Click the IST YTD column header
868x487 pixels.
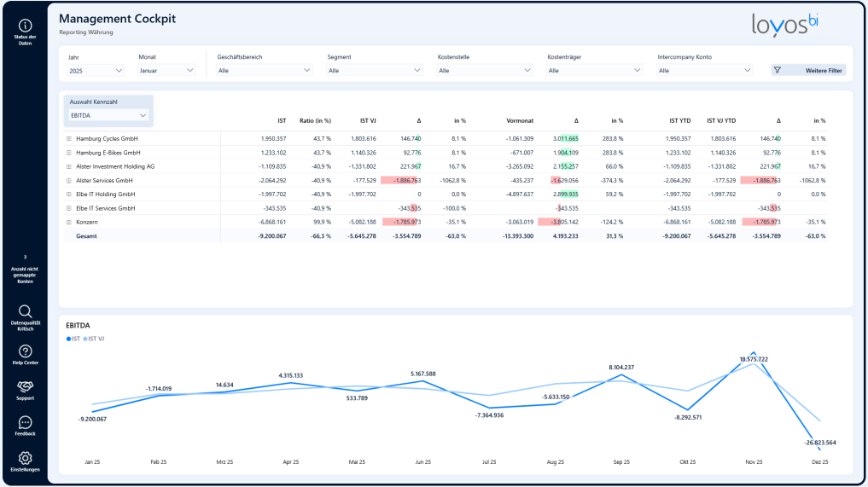coord(679,120)
